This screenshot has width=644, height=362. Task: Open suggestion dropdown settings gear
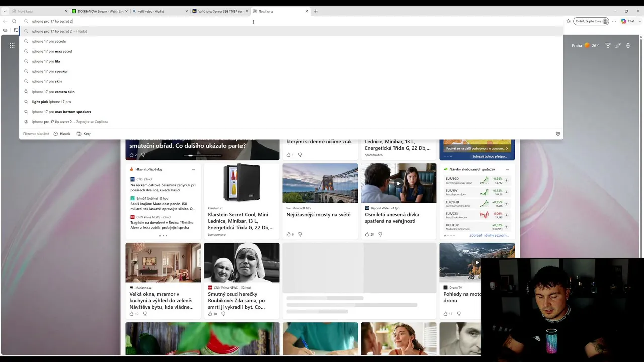coord(558,134)
